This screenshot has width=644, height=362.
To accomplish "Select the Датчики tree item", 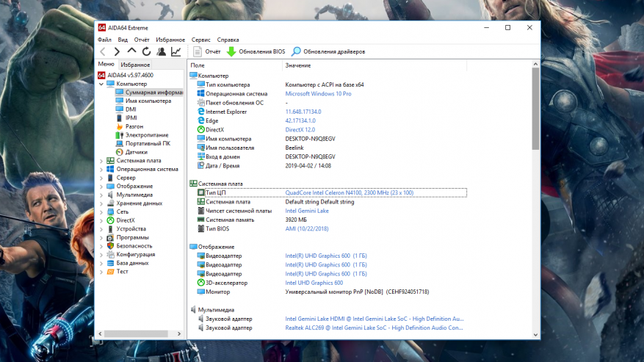I will point(137,152).
